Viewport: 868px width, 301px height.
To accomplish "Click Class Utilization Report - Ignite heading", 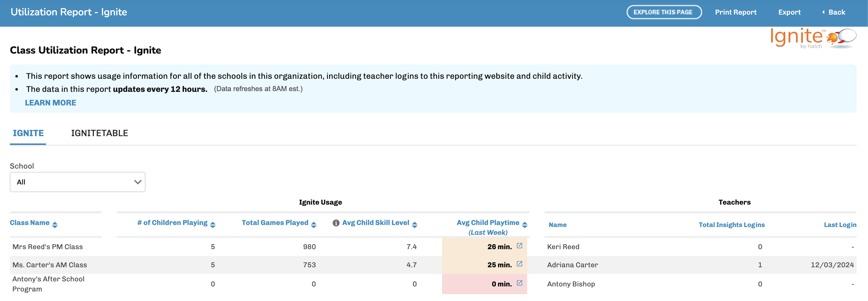I will click(x=85, y=50).
